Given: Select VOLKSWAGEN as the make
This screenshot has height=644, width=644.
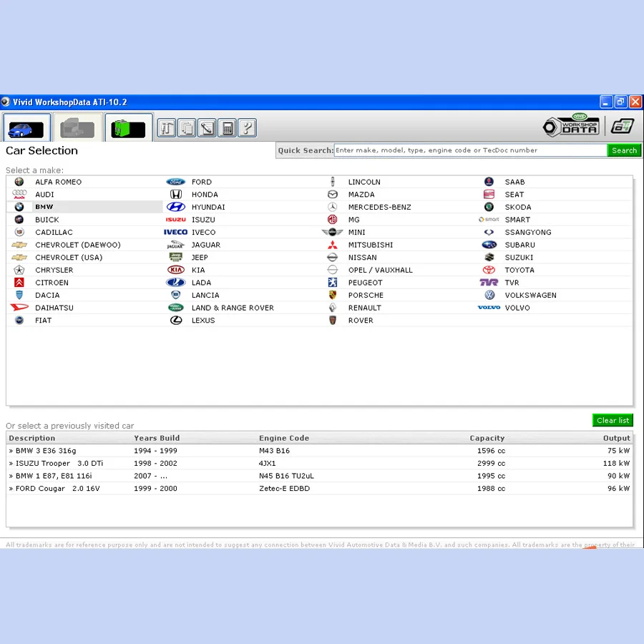Looking at the screenshot, I should pos(530,295).
